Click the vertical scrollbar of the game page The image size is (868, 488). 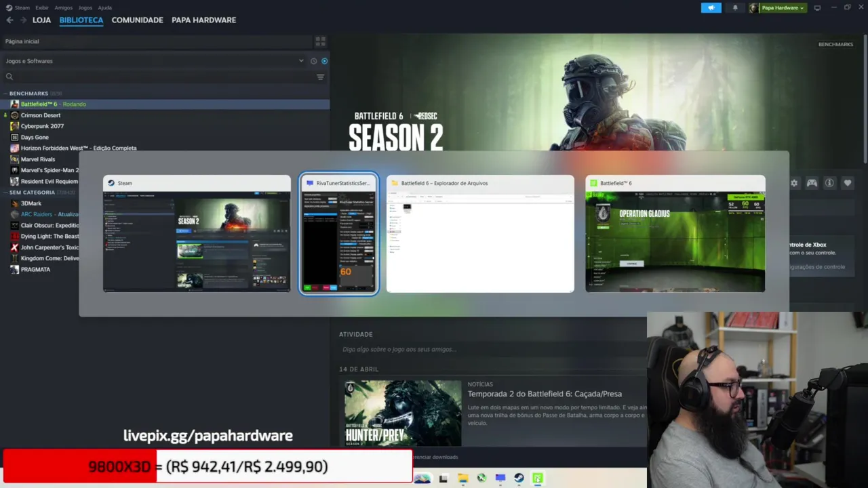(865, 98)
